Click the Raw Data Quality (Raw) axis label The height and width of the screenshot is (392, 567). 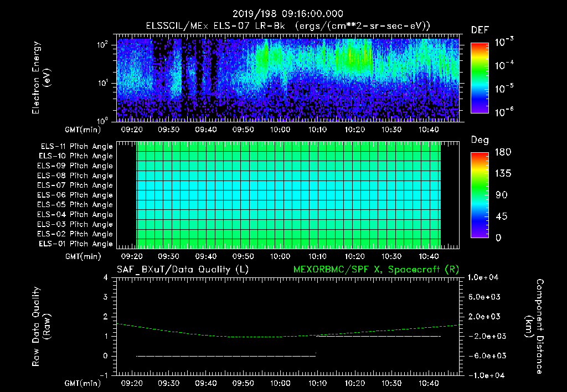(x=41, y=327)
